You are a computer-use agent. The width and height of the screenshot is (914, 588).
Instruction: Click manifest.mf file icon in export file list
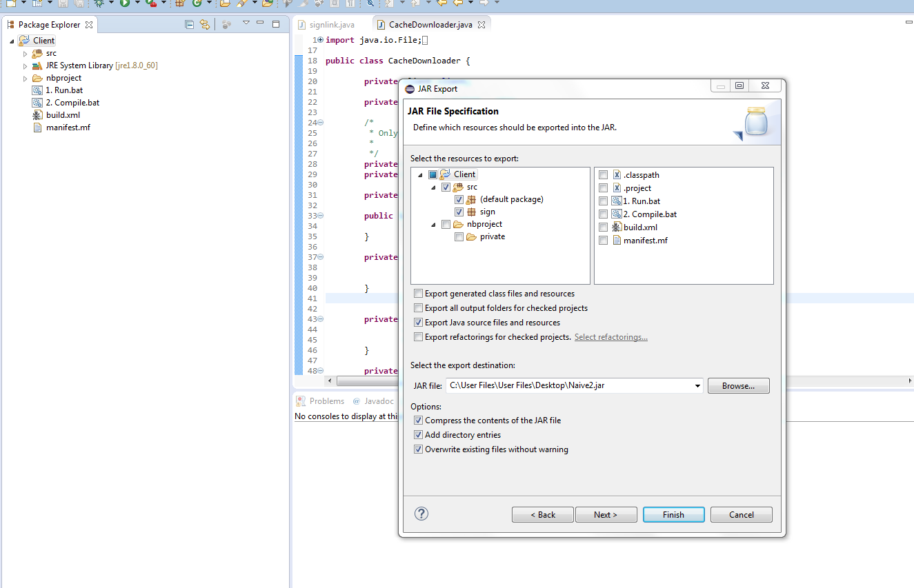(617, 241)
